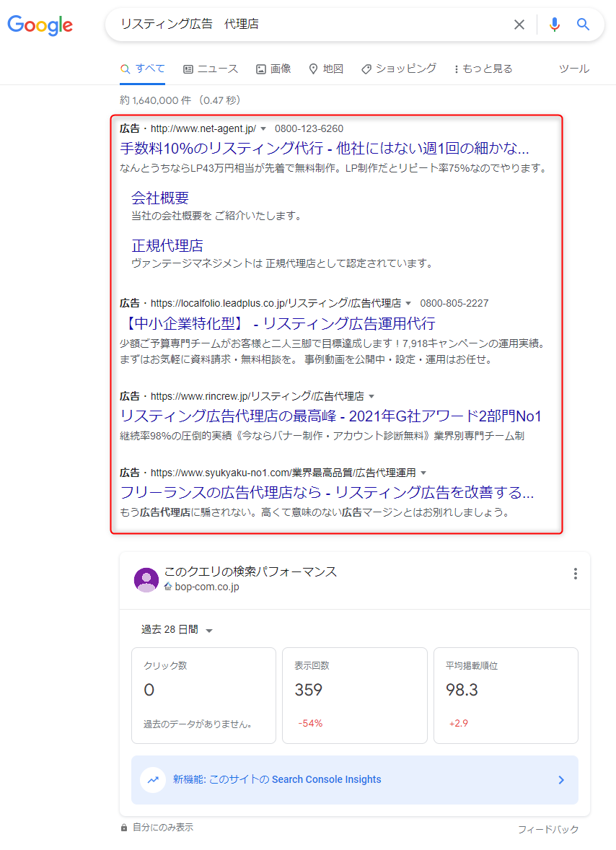The height and width of the screenshot is (850, 616).
Task: Open the 地図 tab
Action: click(326, 69)
